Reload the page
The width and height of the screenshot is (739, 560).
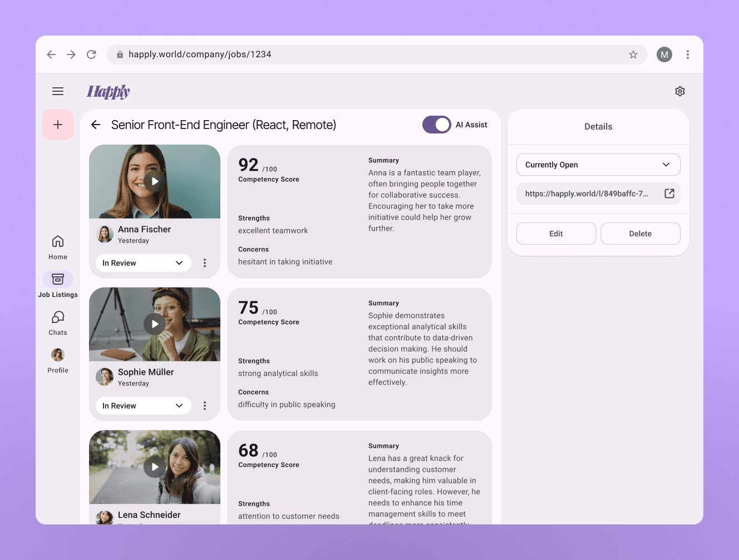coord(91,54)
